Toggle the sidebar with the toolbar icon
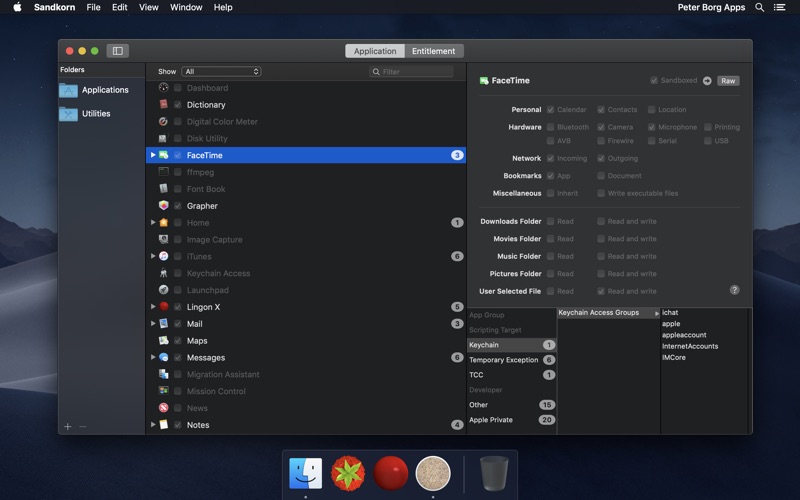 coord(117,51)
